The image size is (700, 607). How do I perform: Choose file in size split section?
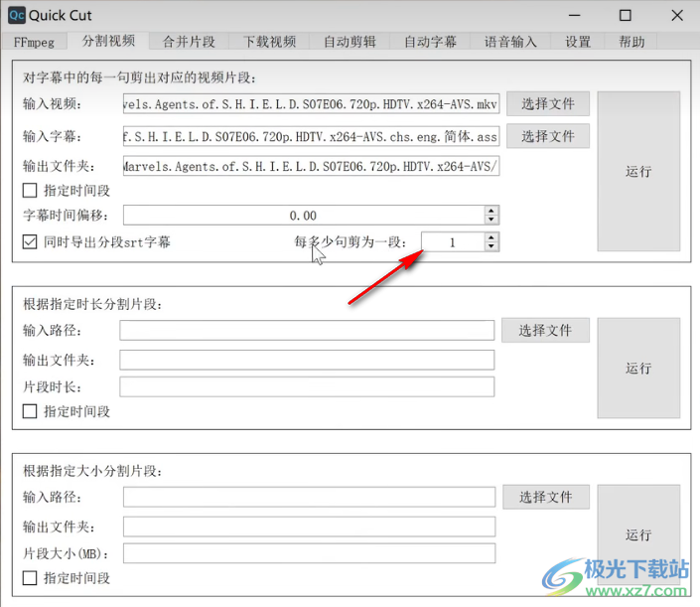pyautogui.click(x=545, y=497)
